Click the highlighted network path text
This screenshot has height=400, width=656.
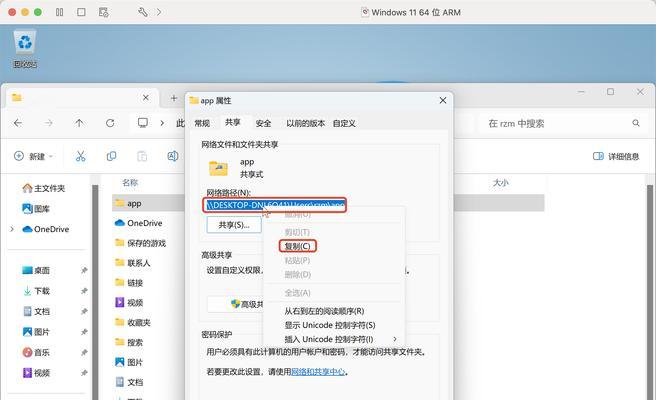pyautogui.click(x=275, y=205)
